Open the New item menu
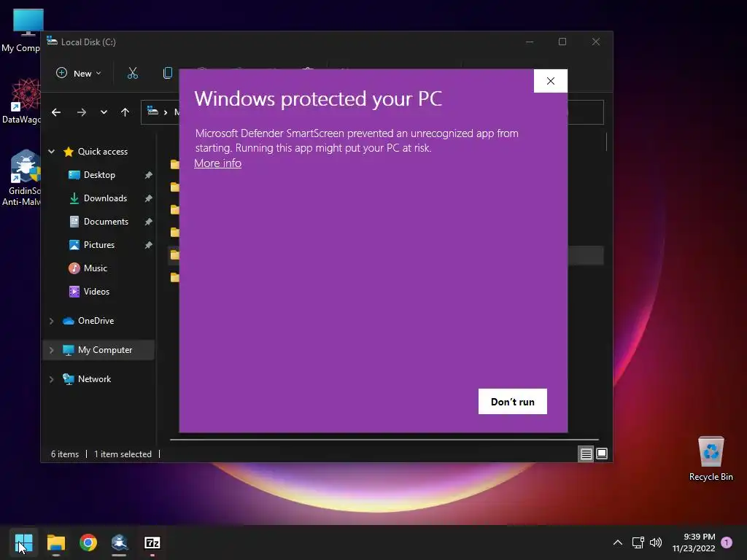The image size is (747, 560). (x=79, y=74)
